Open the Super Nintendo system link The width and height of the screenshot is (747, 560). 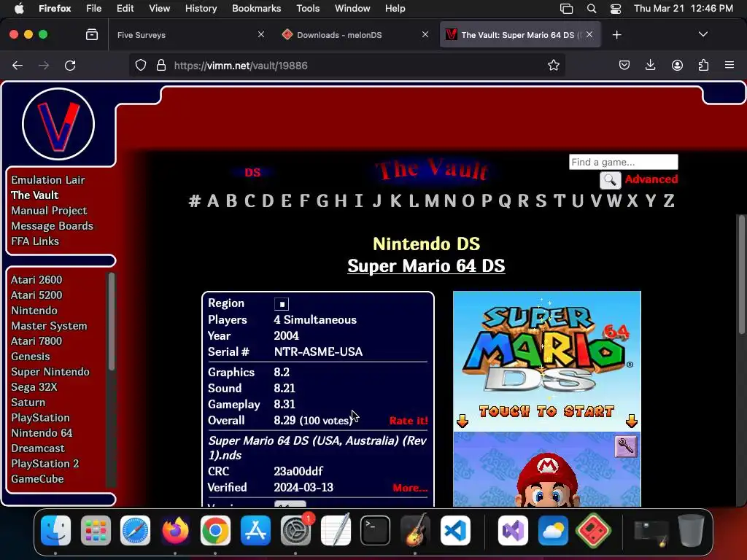pyautogui.click(x=50, y=372)
